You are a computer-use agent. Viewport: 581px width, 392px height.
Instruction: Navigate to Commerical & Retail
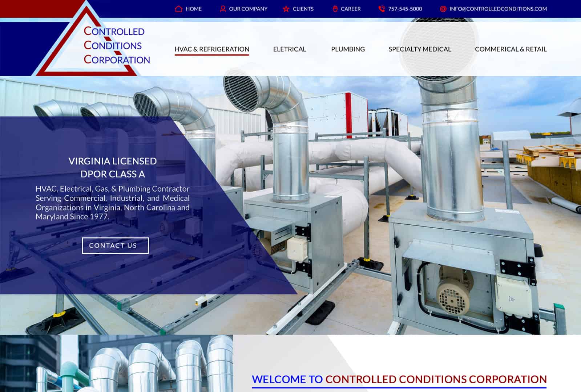click(511, 49)
